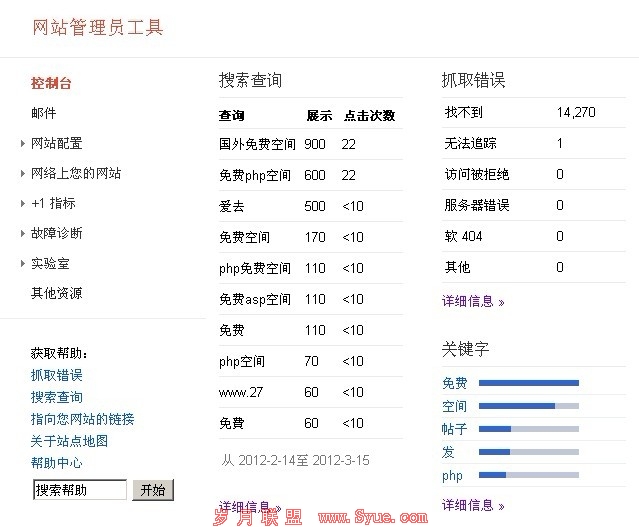639x527 pixels.
Task: Click the 网站管理员工具 page title
Action: (x=98, y=27)
